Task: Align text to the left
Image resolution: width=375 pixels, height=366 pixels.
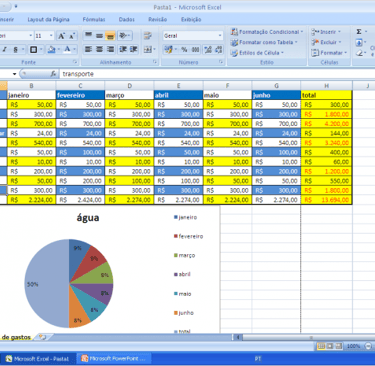Action: (88, 49)
